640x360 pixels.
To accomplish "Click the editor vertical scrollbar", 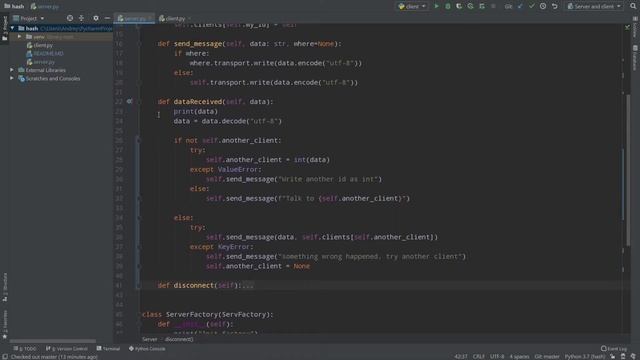I will coord(628,171).
